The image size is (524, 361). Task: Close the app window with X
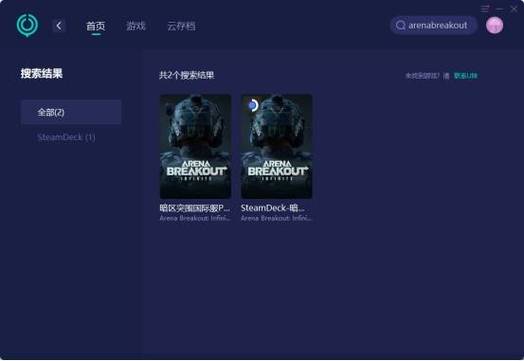click(514, 9)
